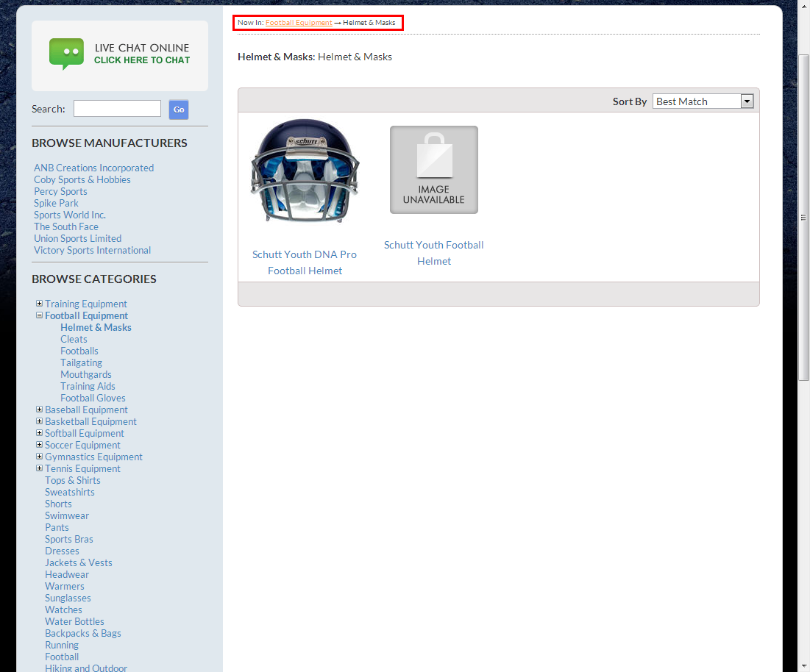Open Headwear category
The image size is (810, 672).
[67, 575]
